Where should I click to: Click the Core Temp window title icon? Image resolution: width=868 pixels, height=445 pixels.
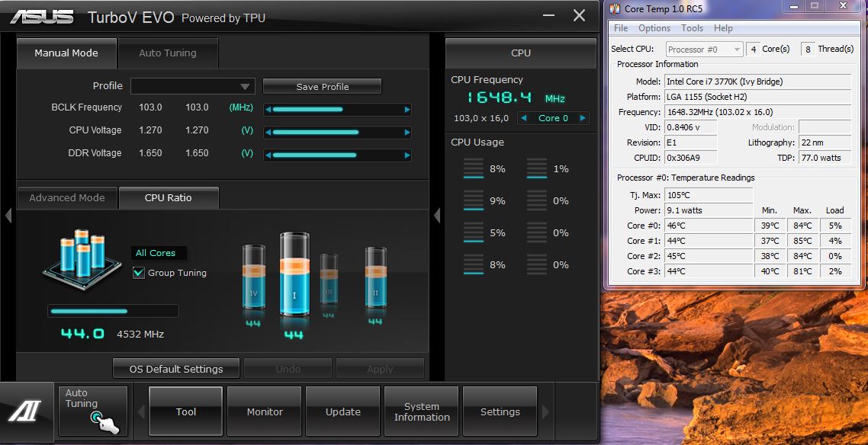(615, 8)
